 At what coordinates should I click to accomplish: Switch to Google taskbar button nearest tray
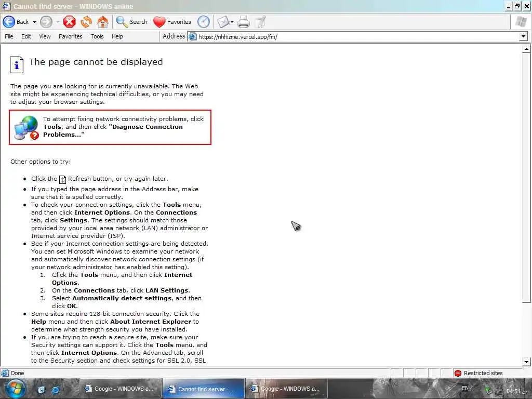(287, 389)
